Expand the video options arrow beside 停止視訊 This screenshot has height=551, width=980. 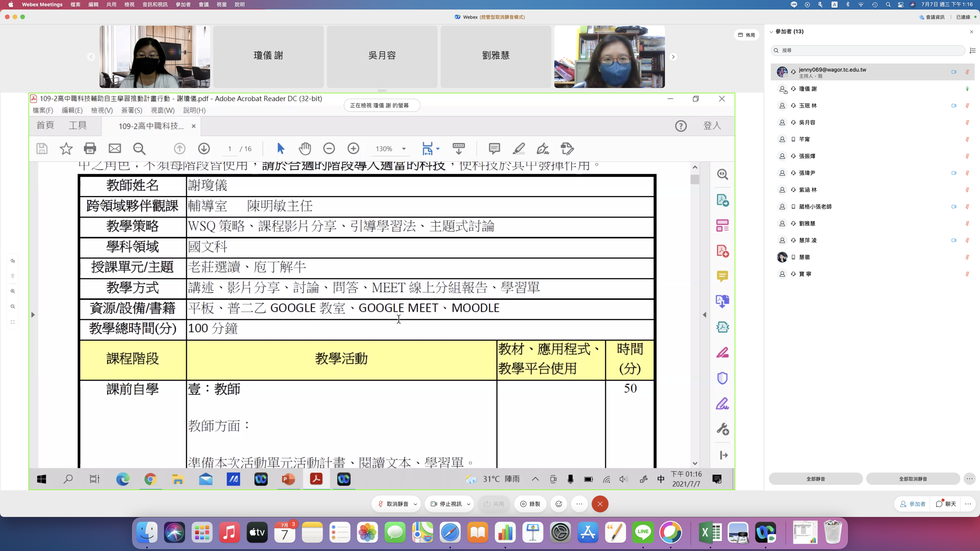coord(469,504)
